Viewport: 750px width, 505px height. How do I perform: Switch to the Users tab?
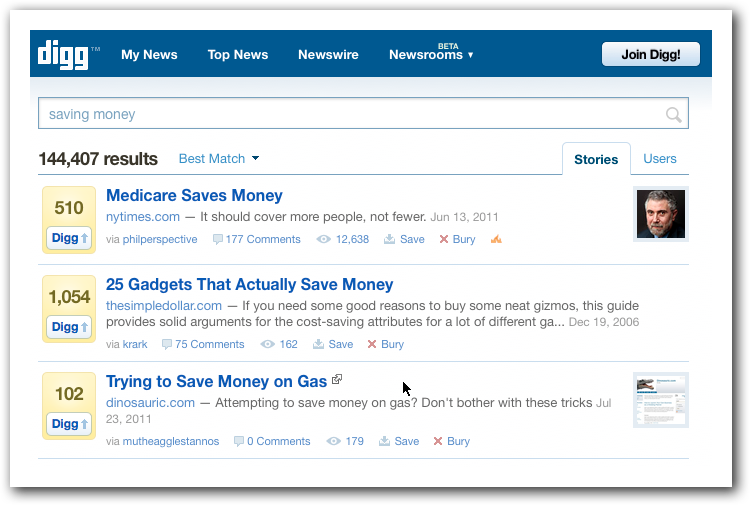point(660,159)
